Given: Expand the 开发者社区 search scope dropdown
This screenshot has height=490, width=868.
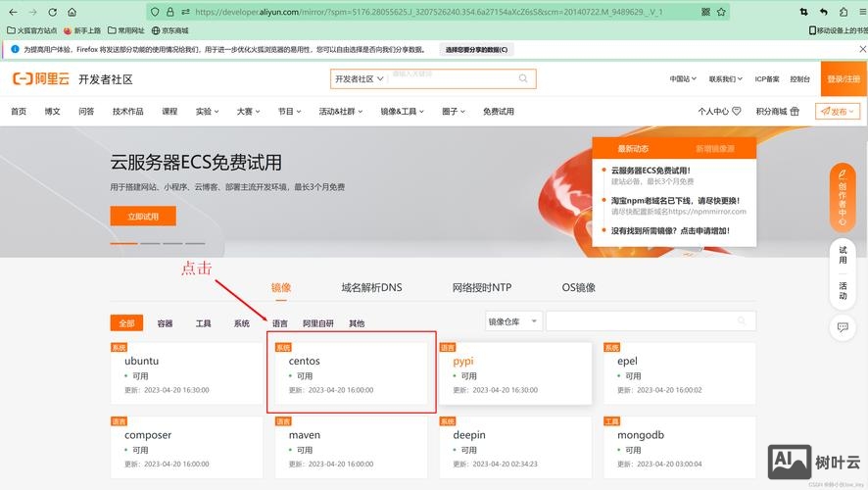Looking at the screenshot, I should tap(359, 78).
